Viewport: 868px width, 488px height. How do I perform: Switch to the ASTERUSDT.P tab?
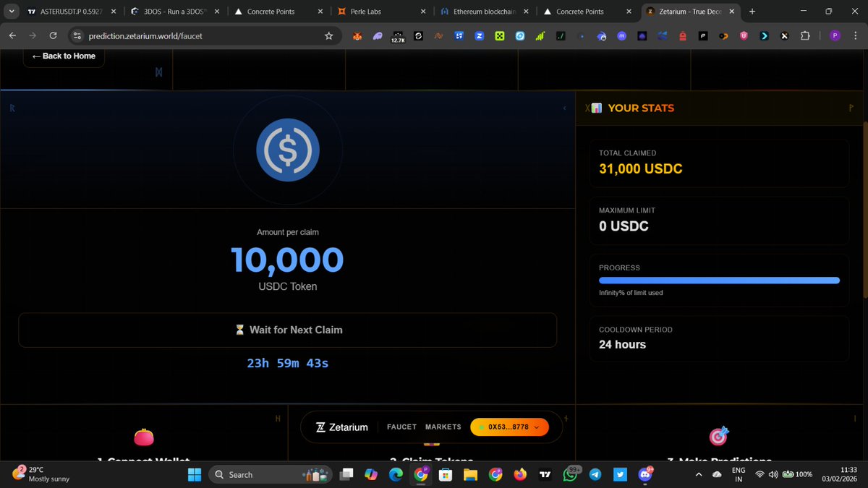click(x=70, y=12)
